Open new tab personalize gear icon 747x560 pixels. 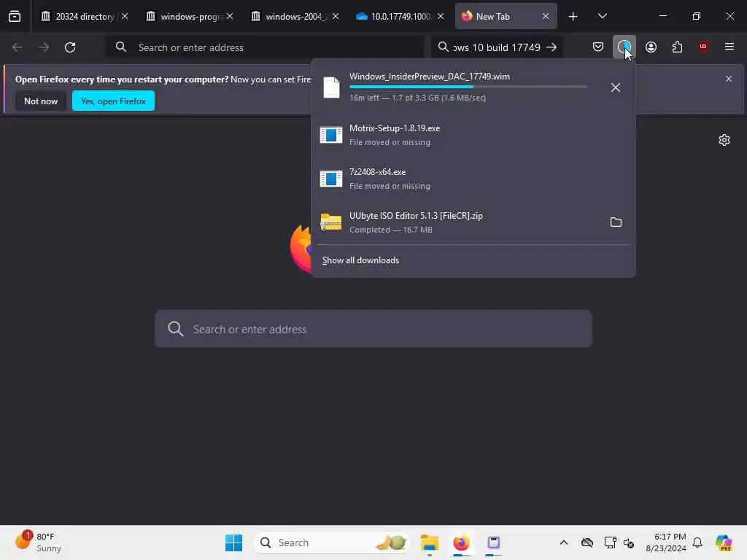pos(724,140)
